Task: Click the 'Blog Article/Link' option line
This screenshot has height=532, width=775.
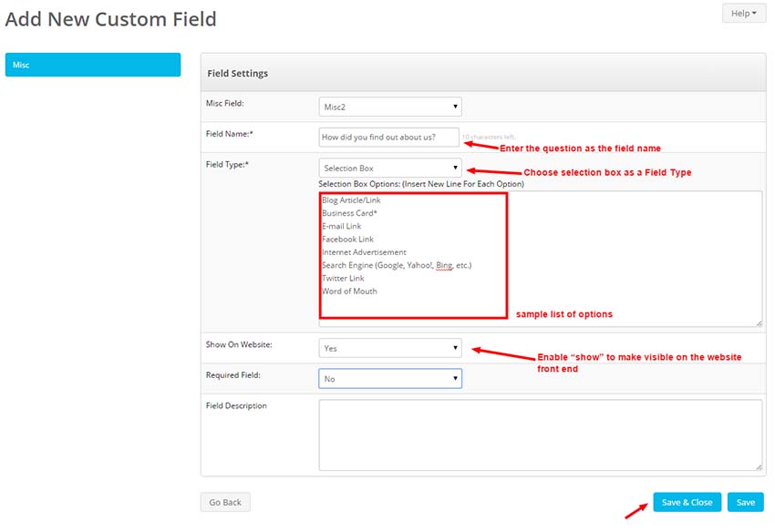Action: pyautogui.click(x=351, y=200)
